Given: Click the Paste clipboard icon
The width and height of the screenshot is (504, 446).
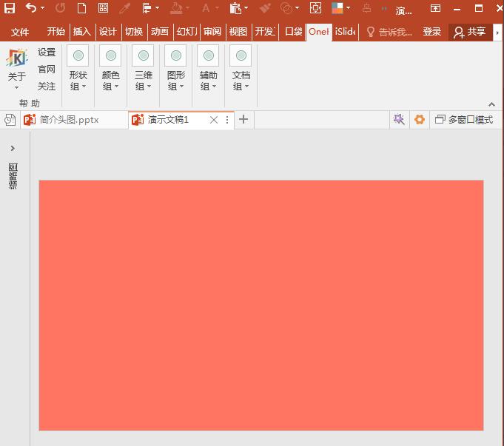Looking at the screenshot, I should pos(235,9).
